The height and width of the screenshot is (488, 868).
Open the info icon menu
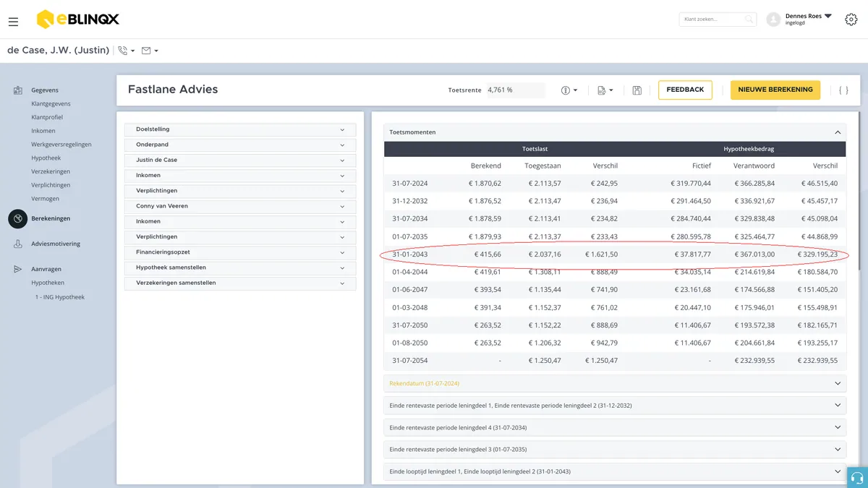pos(569,90)
